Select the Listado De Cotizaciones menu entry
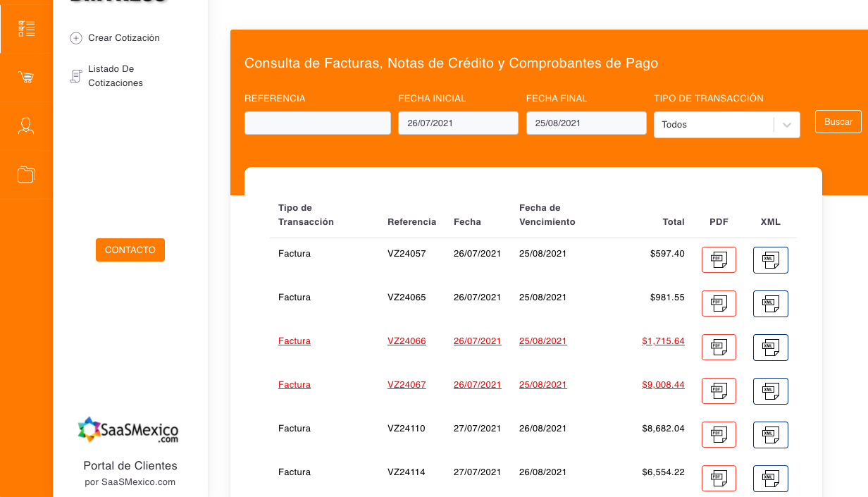The width and height of the screenshot is (868, 497). point(117,75)
